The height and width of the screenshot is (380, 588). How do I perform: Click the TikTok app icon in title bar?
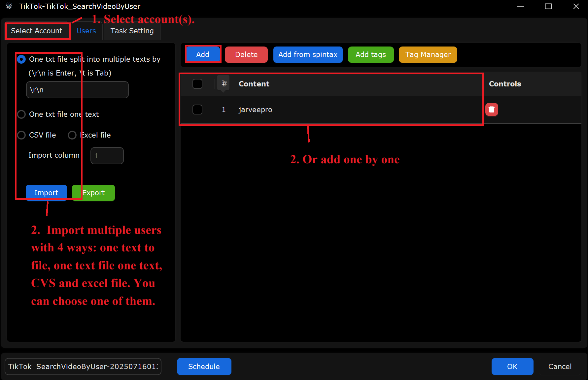[9, 6]
